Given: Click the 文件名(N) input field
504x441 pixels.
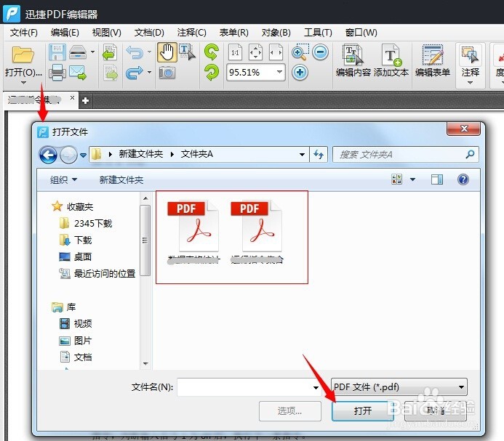Looking at the screenshot, I should point(249,387).
